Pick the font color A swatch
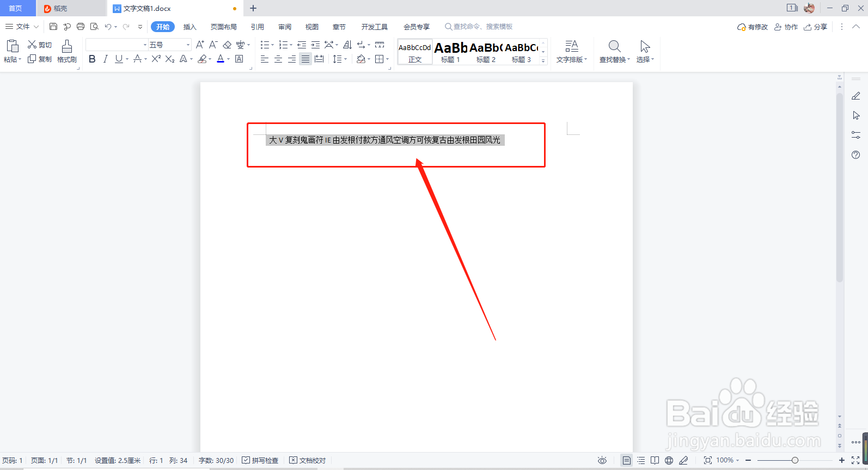The height and width of the screenshot is (470, 868). 221,59
